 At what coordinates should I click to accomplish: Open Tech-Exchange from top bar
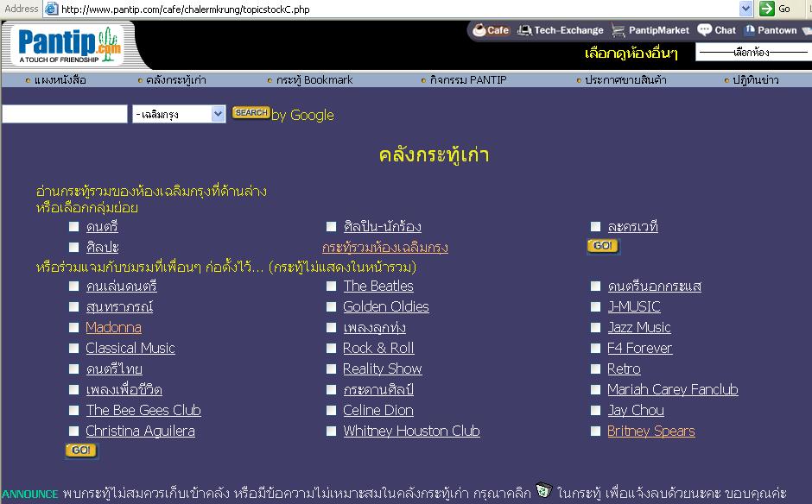coord(561,30)
